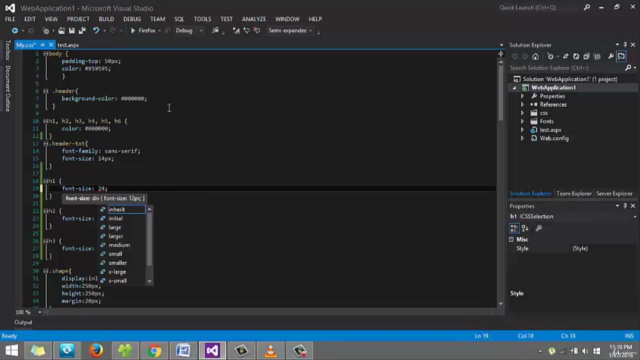Click Property Pages wrench in Properties panel
640x360 pixels.
click(x=539, y=228)
